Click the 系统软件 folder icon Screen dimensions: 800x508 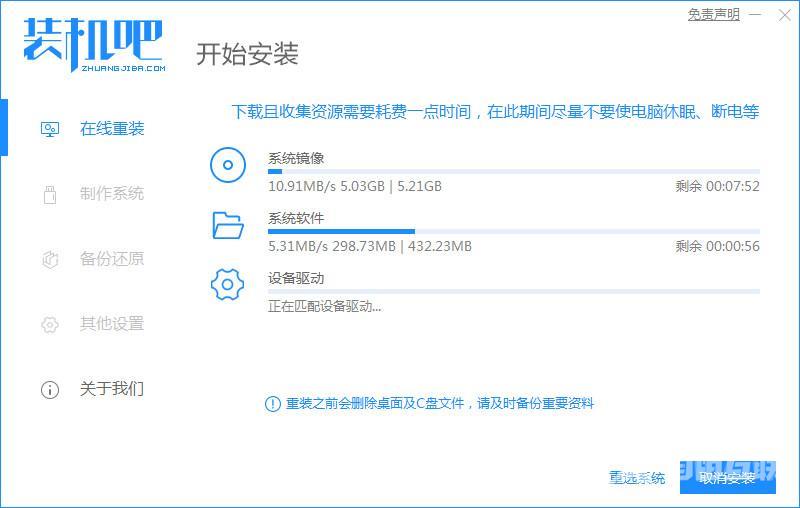click(x=228, y=225)
